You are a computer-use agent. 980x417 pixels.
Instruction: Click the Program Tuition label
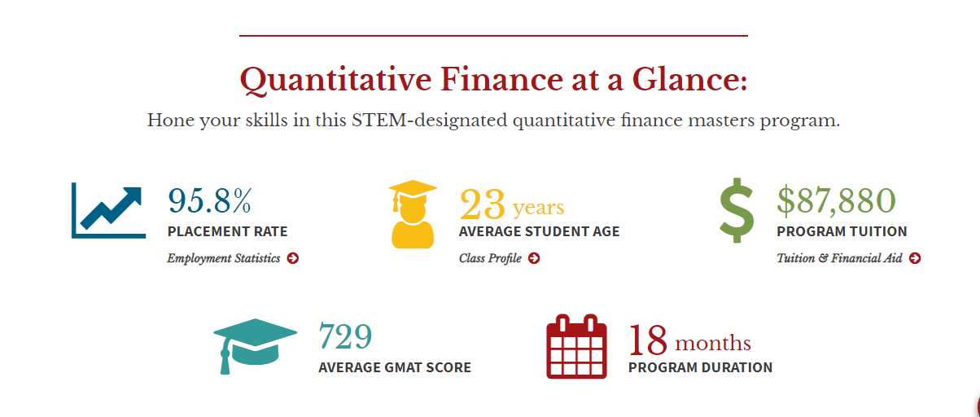tap(842, 231)
